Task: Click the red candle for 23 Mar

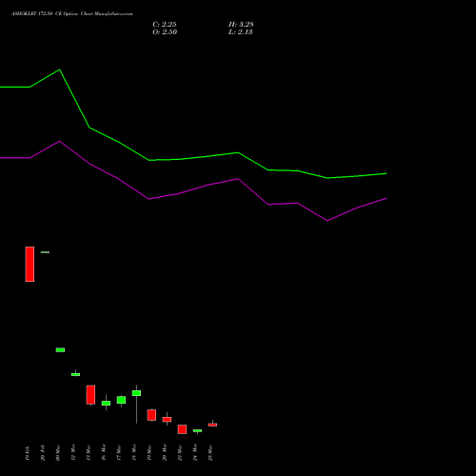Action: coord(182,429)
